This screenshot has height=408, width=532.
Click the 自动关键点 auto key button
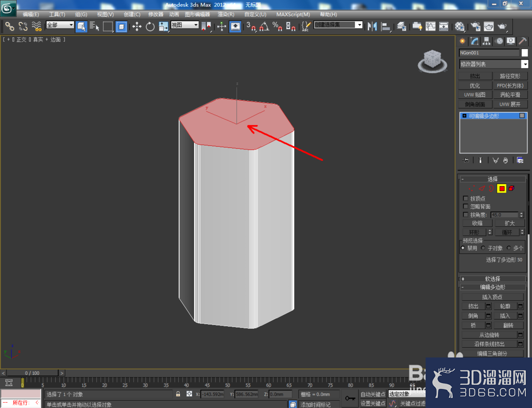click(373, 394)
